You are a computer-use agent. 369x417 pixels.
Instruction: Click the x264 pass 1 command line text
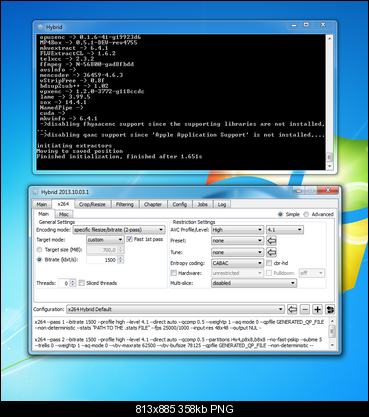click(179, 325)
